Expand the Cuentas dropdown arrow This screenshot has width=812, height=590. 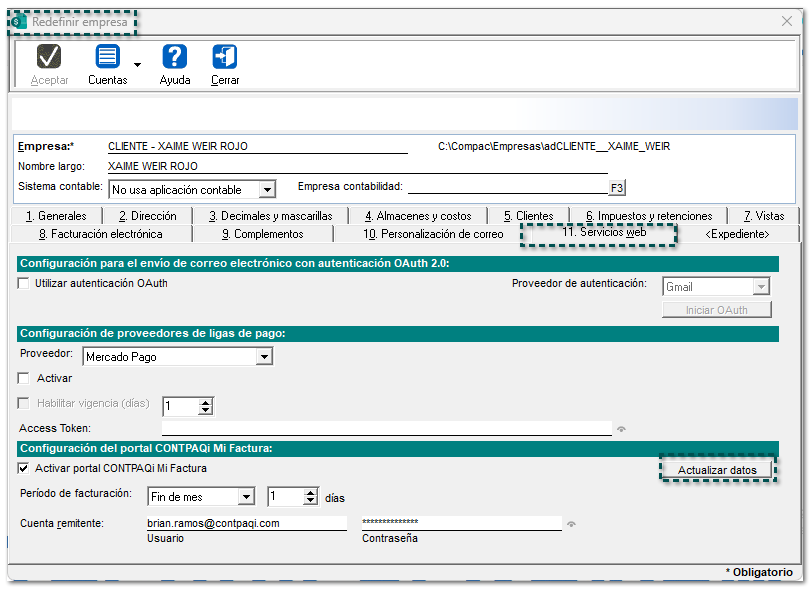coord(137,65)
